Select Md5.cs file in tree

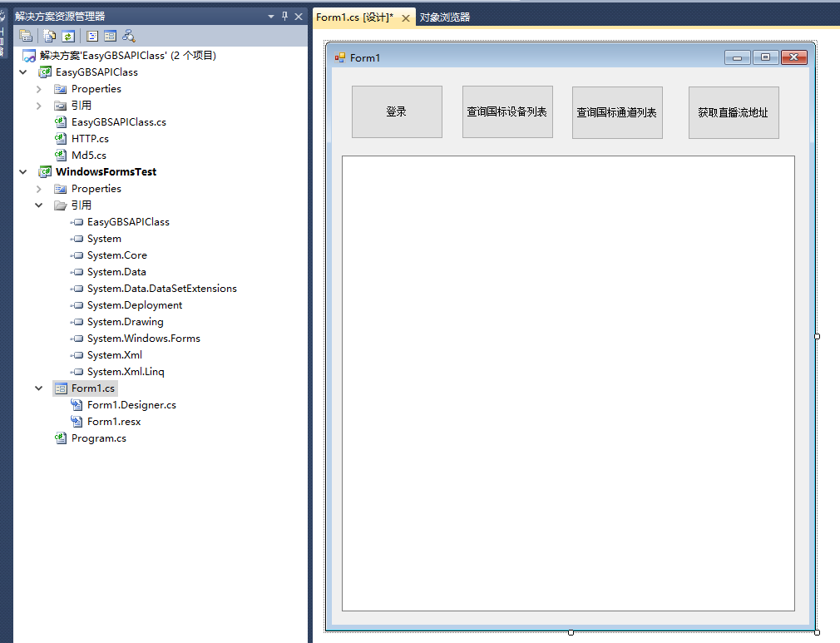tap(89, 156)
